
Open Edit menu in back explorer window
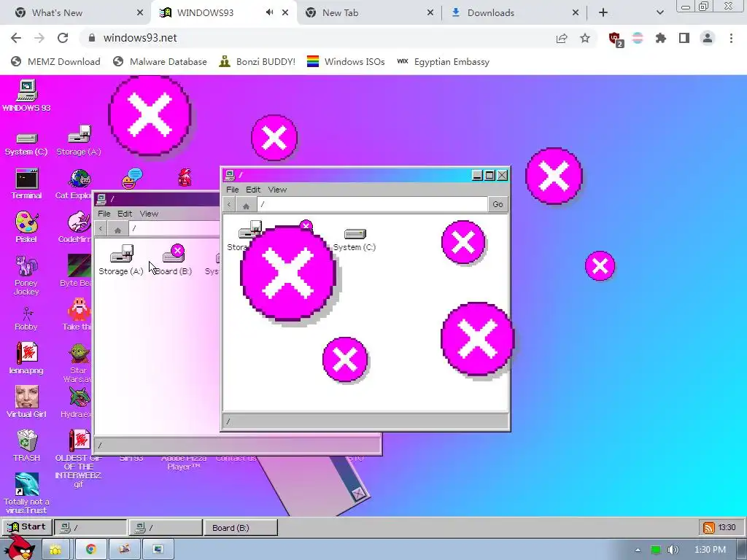125,214
